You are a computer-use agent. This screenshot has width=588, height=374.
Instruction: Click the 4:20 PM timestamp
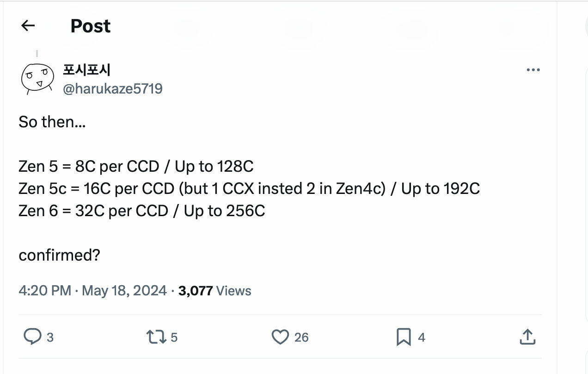tap(45, 291)
